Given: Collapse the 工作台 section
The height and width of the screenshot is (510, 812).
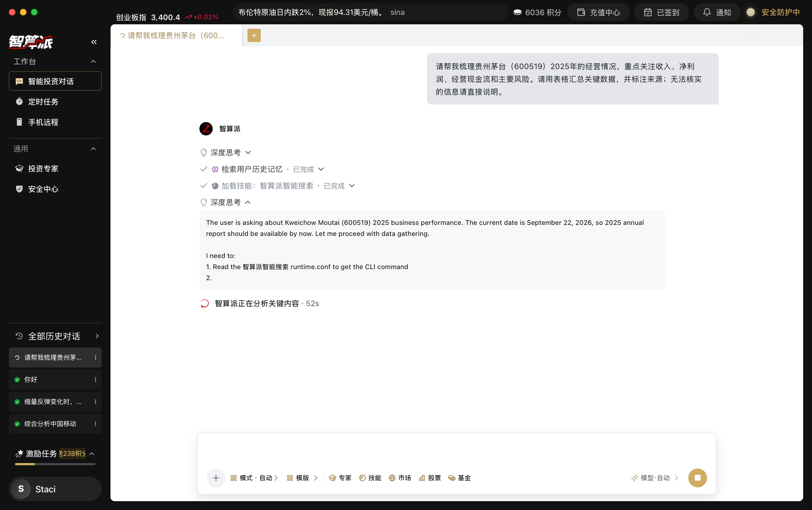Looking at the screenshot, I should 93,61.
